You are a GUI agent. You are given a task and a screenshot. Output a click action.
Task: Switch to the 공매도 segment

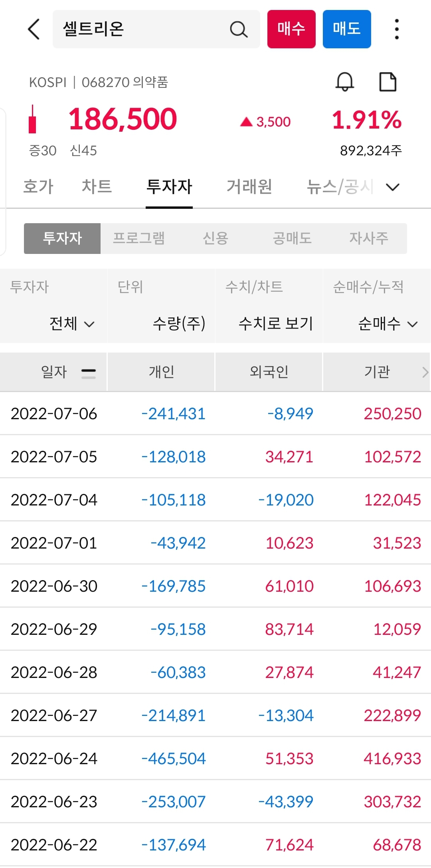point(292,238)
